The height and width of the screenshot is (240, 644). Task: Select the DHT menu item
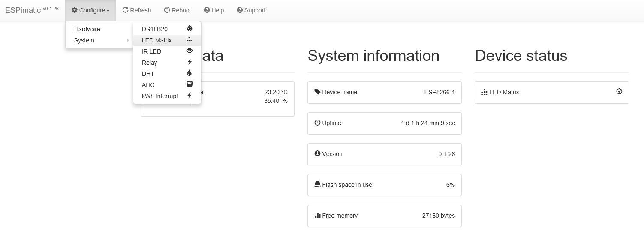tap(148, 74)
